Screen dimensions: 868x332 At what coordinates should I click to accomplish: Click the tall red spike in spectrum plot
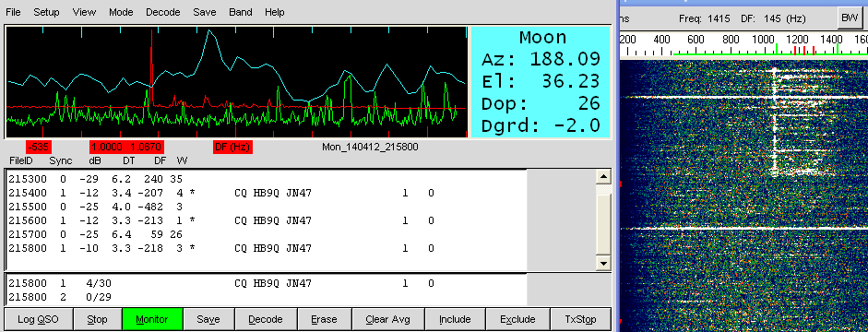click(x=151, y=66)
